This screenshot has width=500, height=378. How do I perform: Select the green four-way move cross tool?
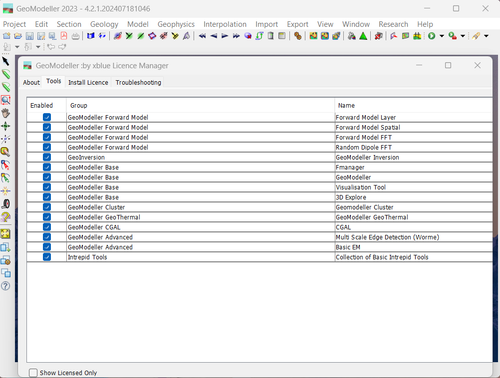(6, 126)
